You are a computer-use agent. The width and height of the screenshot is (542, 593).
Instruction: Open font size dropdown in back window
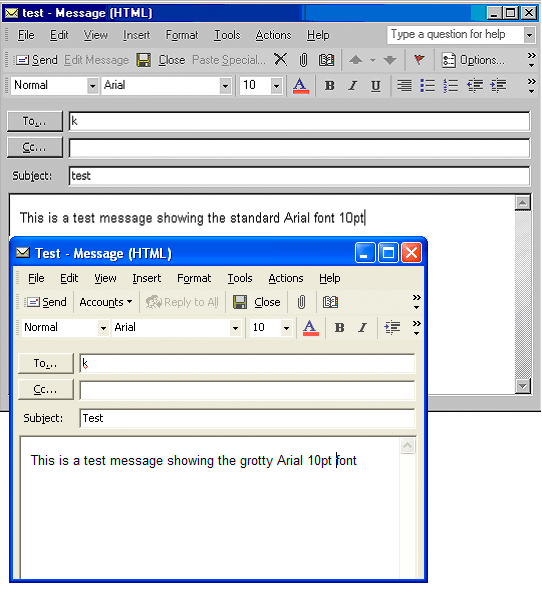pyautogui.click(x=276, y=86)
